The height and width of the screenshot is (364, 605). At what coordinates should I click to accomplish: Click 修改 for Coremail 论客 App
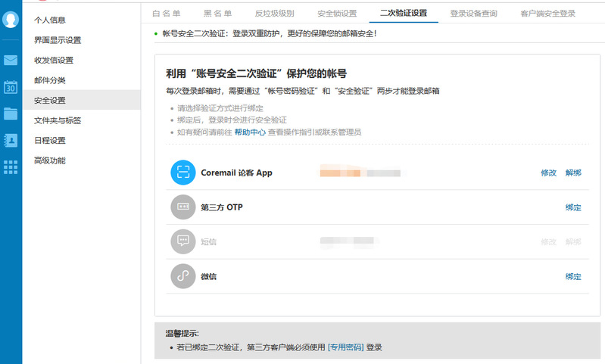pyautogui.click(x=548, y=173)
